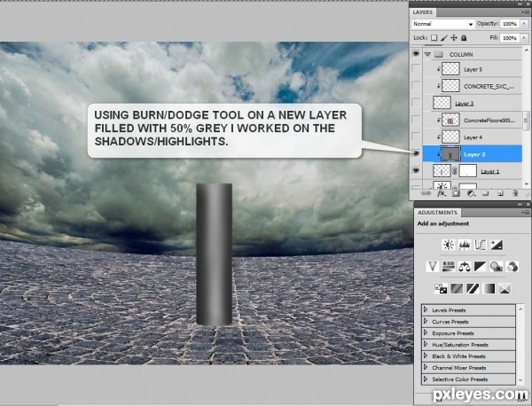Open the Fill slider arrow
The width and height of the screenshot is (532, 406).
coord(525,37)
